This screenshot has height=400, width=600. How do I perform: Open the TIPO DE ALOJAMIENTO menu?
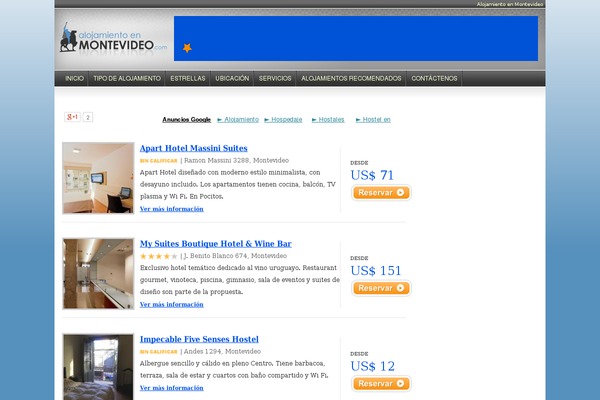(127, 78)
